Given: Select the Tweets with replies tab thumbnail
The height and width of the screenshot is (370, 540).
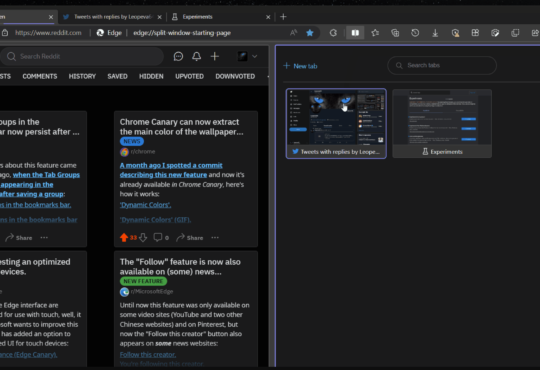Looking at the screenshot, I should point(336,124).
